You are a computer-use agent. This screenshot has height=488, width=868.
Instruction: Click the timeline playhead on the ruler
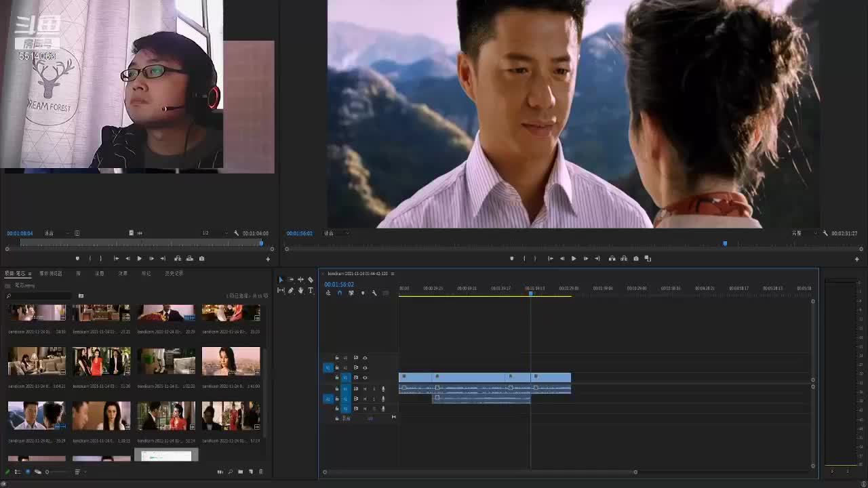point(530,293)
